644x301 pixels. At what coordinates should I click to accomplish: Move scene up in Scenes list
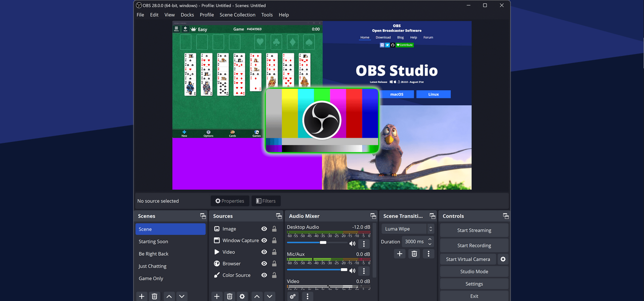[x=169, y=296]
